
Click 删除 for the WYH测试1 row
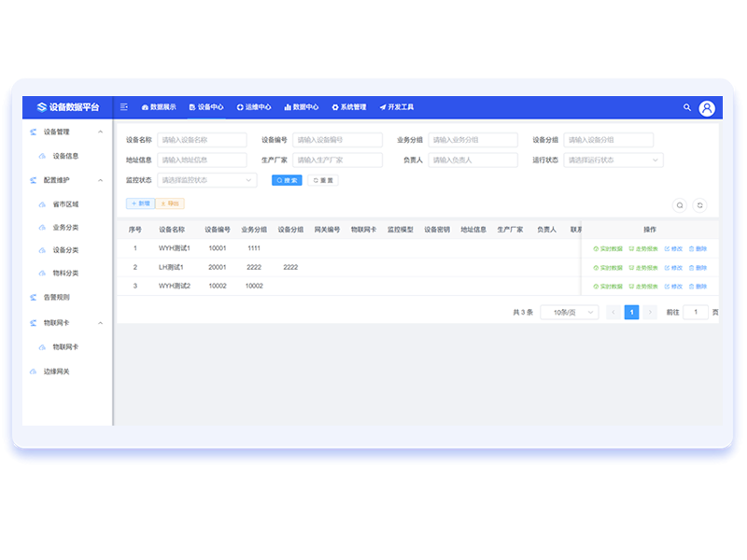[x=698, y=249]
